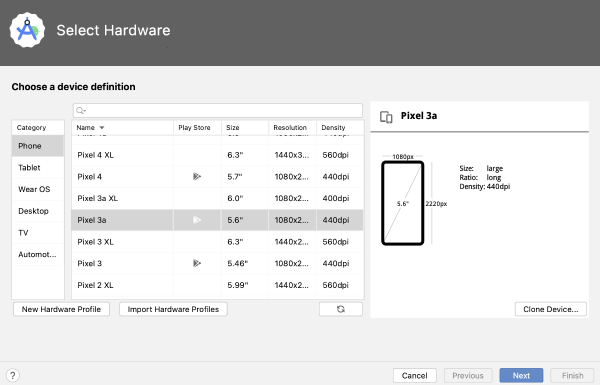600x385 pixels.
Task: Select the Wear OS category
Action: (x=38, y=189)
